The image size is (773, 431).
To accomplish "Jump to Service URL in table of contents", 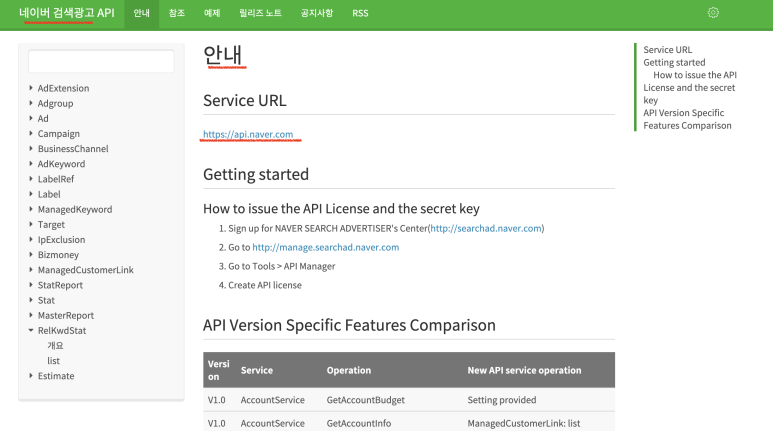I will coord(668,50).
